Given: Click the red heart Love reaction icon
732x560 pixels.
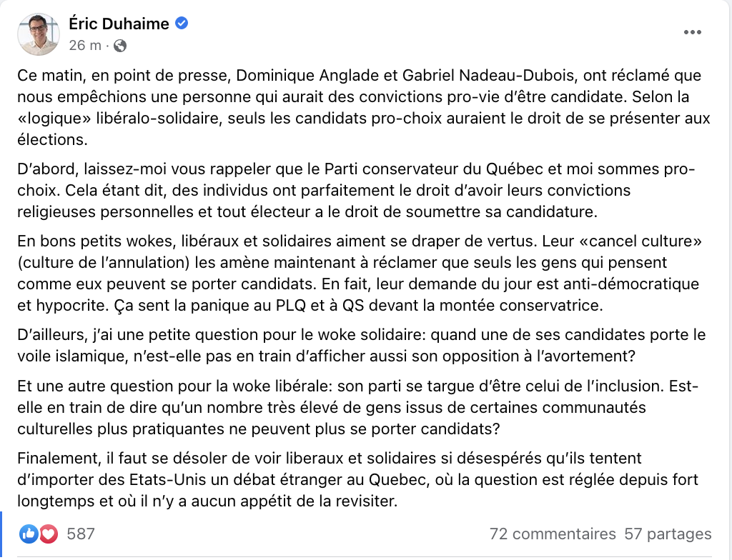Looking at the screenshot, I should [49, 534].
